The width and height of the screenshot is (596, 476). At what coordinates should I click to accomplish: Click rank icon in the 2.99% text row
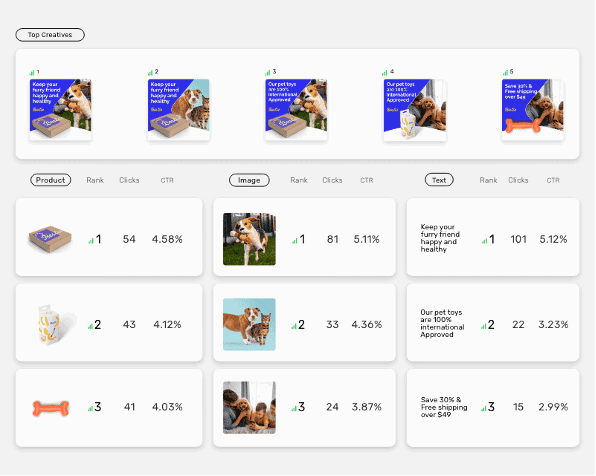483,408
